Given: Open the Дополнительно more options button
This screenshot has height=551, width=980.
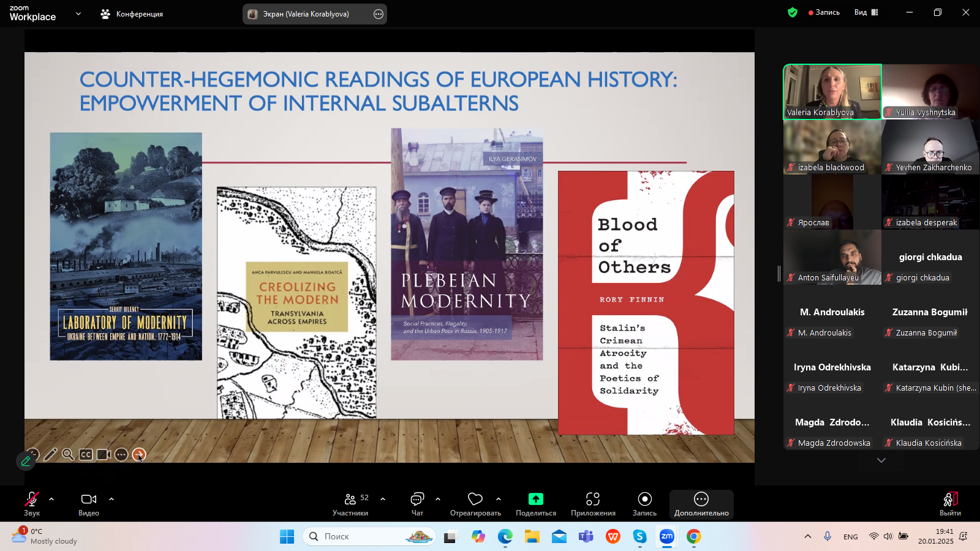Looking at the screenshot, I should click(x=701, y=503).
